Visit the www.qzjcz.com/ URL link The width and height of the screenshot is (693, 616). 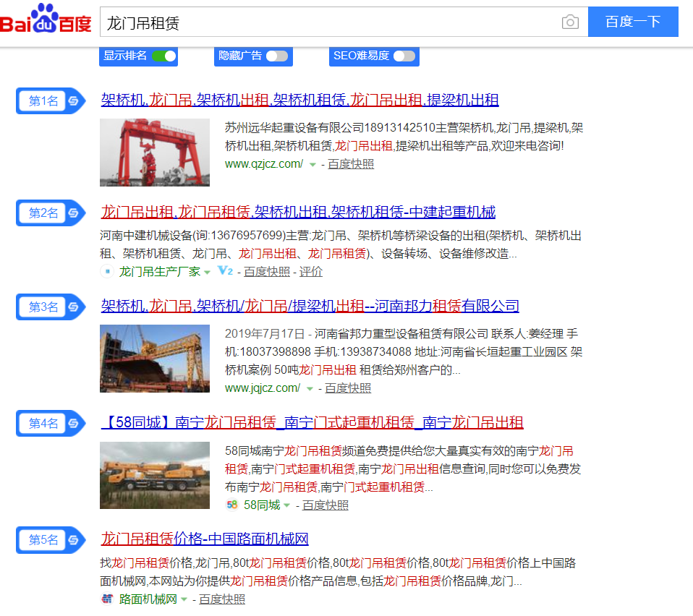[264, 164]
